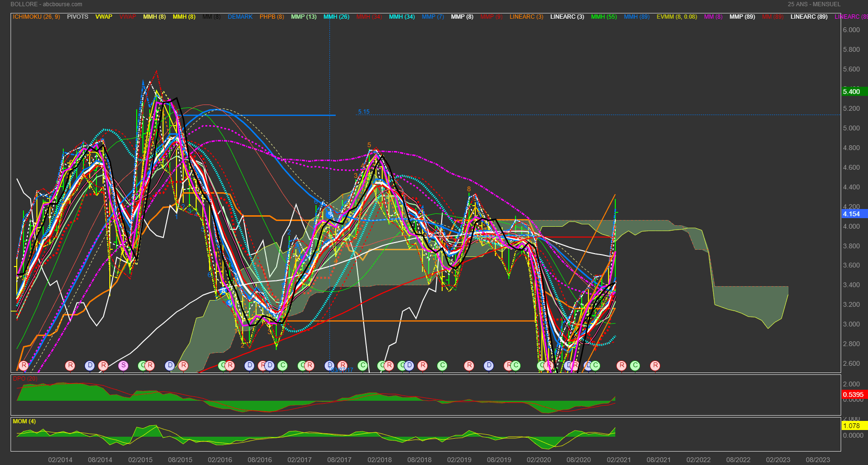Click the 02/2014 date axis label
868x465 pixels.
(x=60, y=460)
